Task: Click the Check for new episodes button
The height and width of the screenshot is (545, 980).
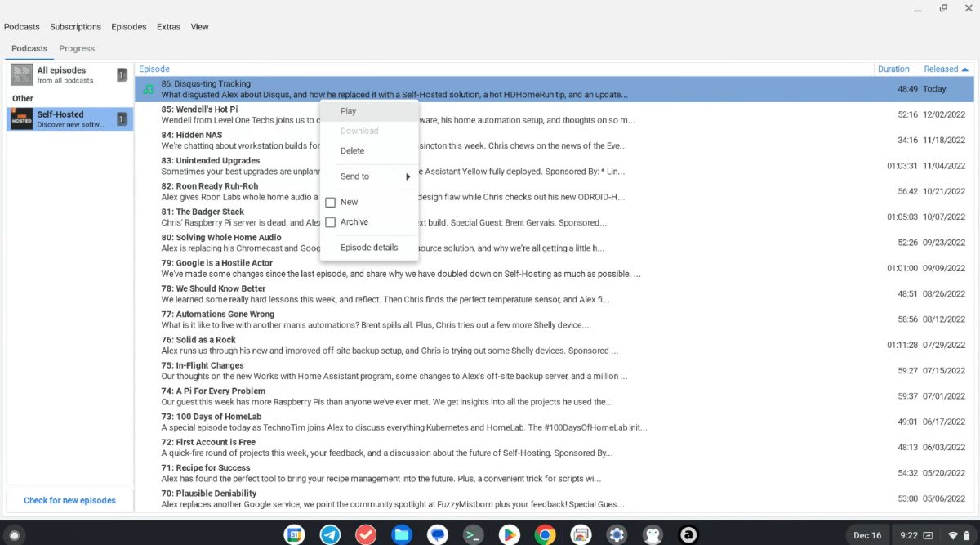Action: click(69, 499)
